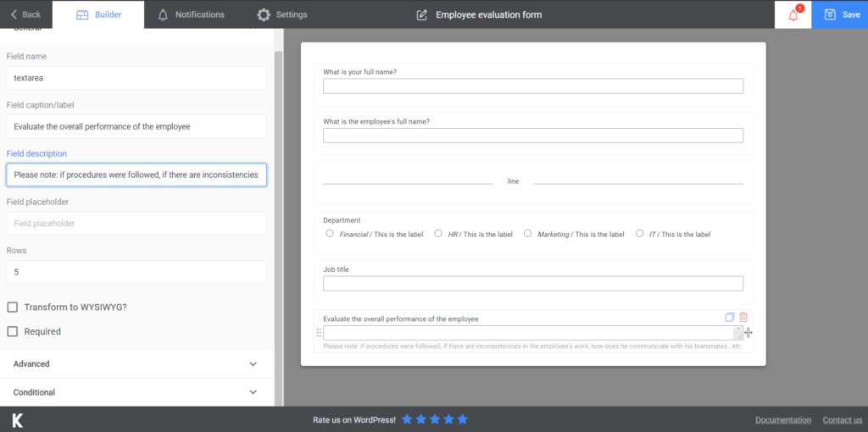Click the overall performance textarea
Viewport: 868px width, 432px height.
click(x=533, y=332)
